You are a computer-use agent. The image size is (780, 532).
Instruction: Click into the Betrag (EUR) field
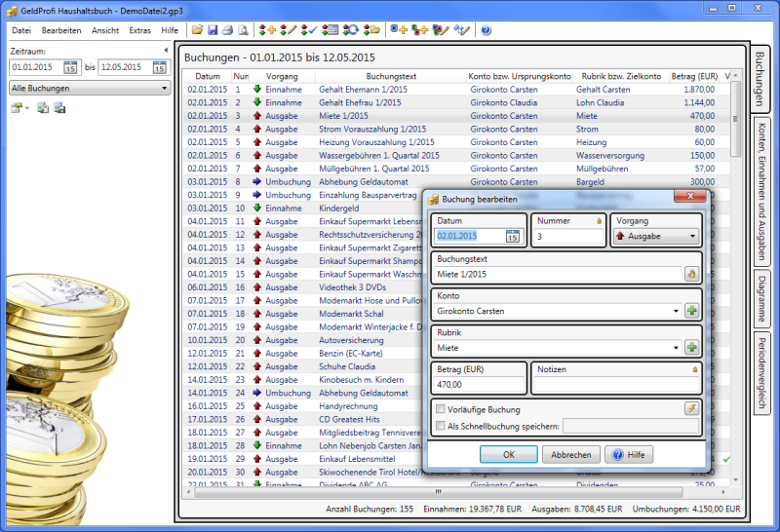tap(478, 387)
